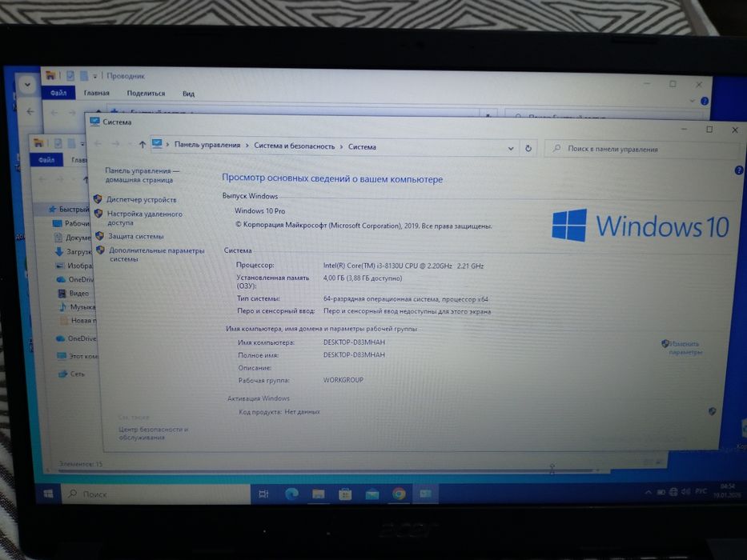This screenshot has height=560, width=747.
Task: Open help icon in Система window
Action: click(x=739, y=170)
